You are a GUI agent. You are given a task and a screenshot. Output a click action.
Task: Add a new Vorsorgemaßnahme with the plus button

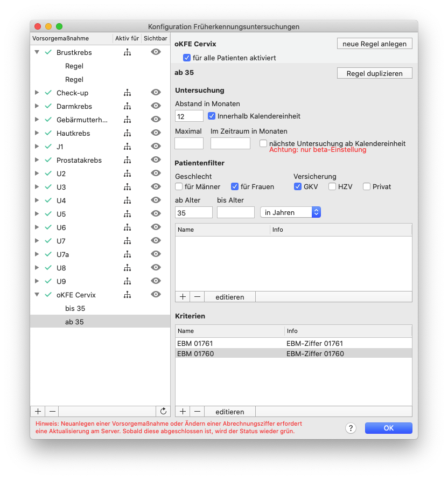point(38,411)
